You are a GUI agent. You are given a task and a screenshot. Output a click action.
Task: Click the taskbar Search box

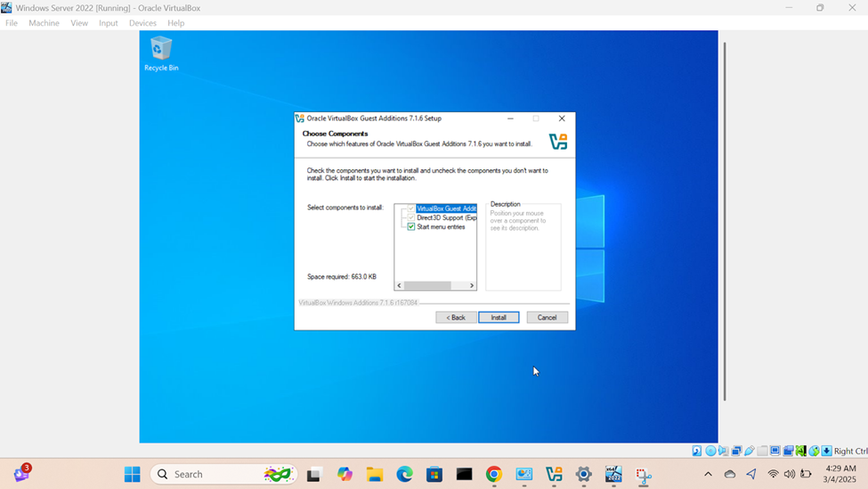[224, 474]
